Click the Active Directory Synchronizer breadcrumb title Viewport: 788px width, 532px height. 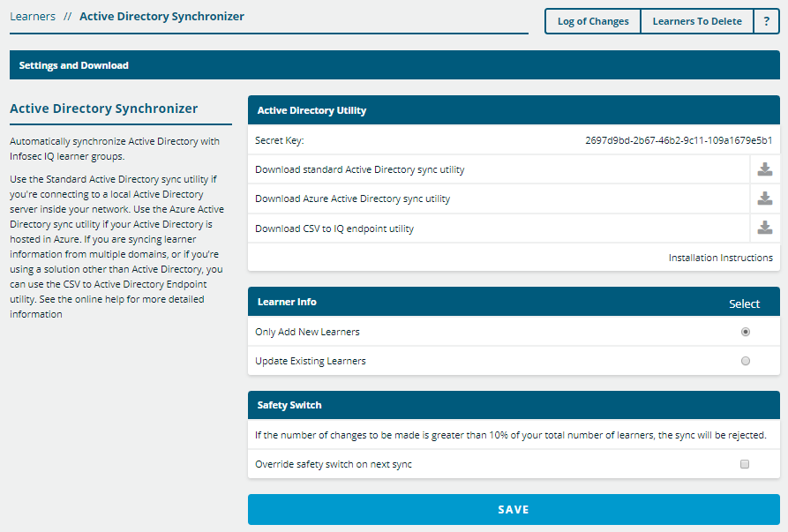[x=161, y=17]
